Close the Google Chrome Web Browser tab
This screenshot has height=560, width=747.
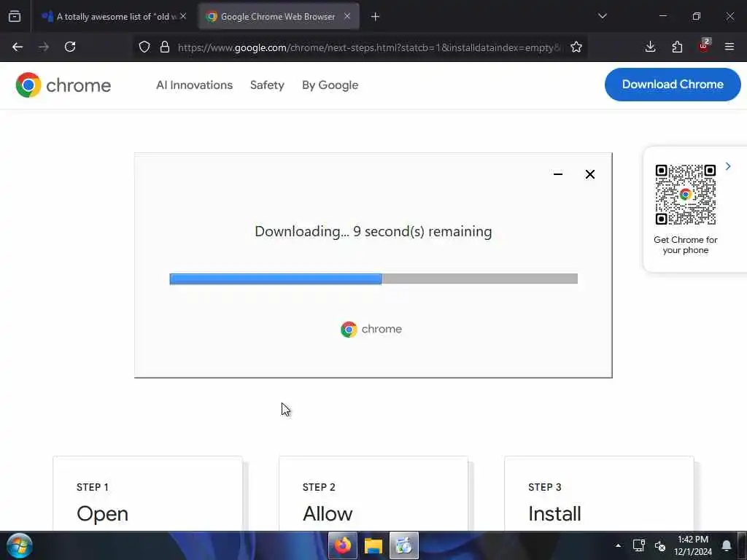[x=347, y=16]
